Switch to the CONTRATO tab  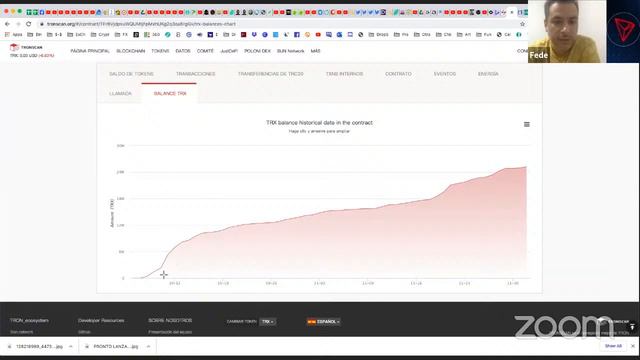click(x=398, y=74)
